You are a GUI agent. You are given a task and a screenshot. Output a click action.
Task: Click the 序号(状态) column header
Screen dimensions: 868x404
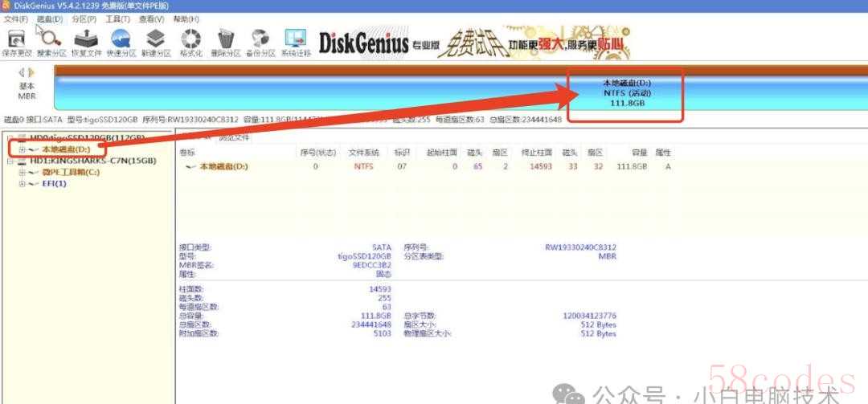coord(317,152)
